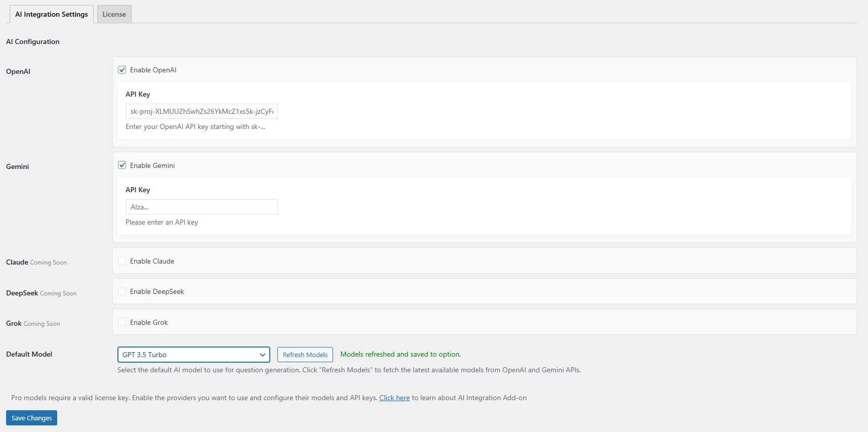The height and width of the screenshot is (432, 868).
Task: Click the Refresh Models button
Action: click(x=305, y=355)
